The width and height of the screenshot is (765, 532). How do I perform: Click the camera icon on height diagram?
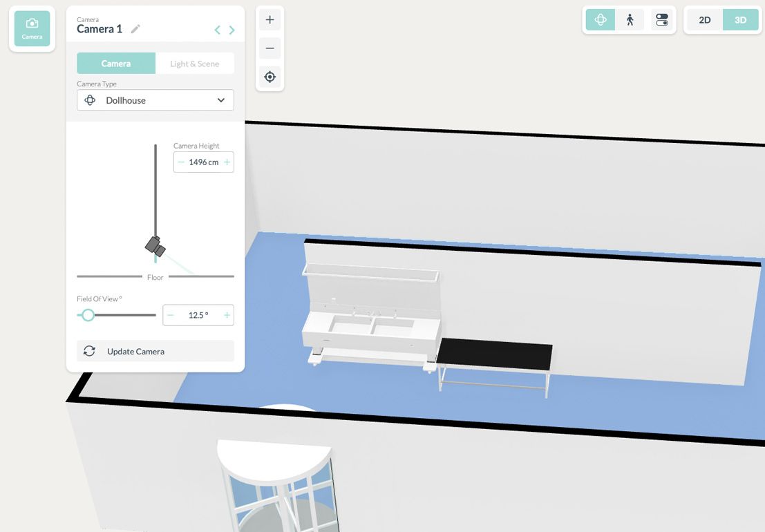155,245
